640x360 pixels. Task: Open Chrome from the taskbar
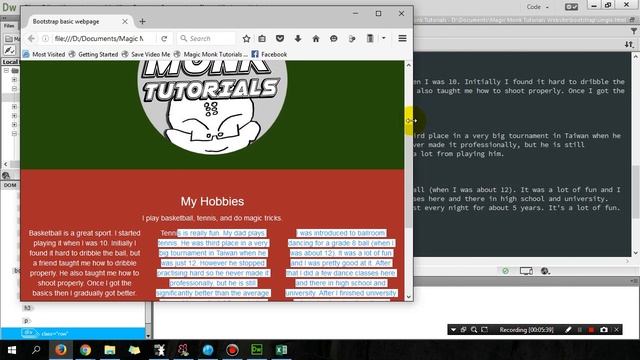tap(85, 350)
